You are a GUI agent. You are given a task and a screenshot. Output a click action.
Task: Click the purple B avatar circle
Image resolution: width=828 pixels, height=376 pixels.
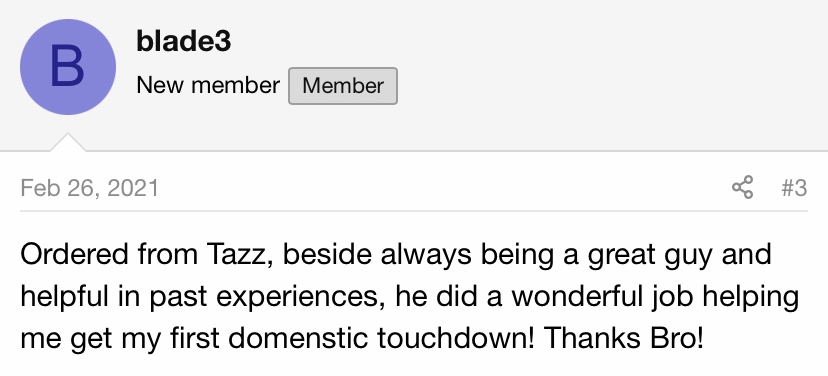pos(68,67)
